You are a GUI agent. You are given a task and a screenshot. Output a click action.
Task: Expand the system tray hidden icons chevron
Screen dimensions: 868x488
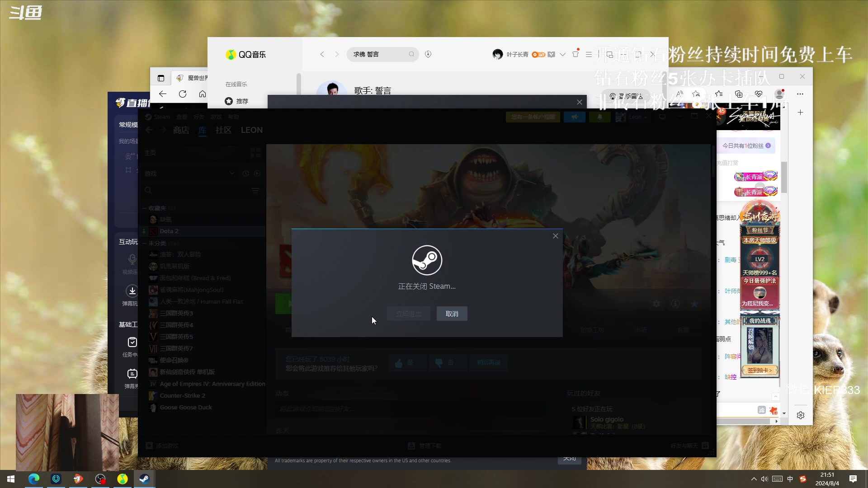(x=754, y=479)
